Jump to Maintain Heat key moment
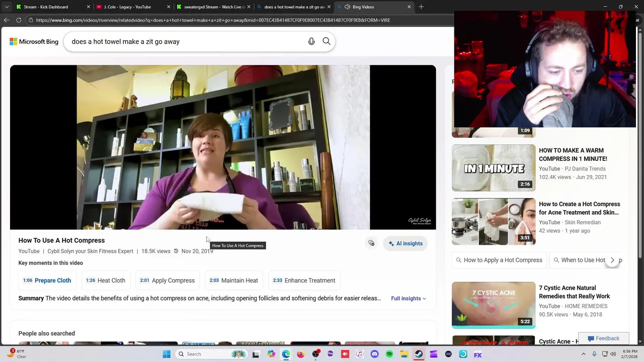 [x=234, y=281]
